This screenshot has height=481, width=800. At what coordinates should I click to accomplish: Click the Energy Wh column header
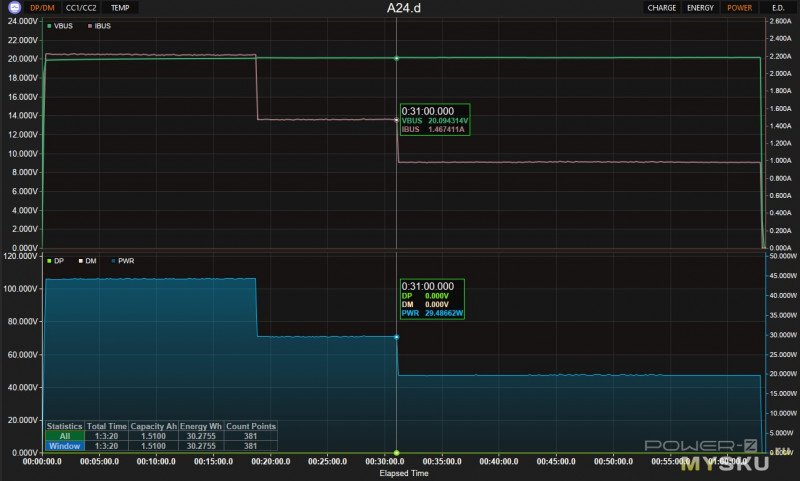[x=201, y=426]
